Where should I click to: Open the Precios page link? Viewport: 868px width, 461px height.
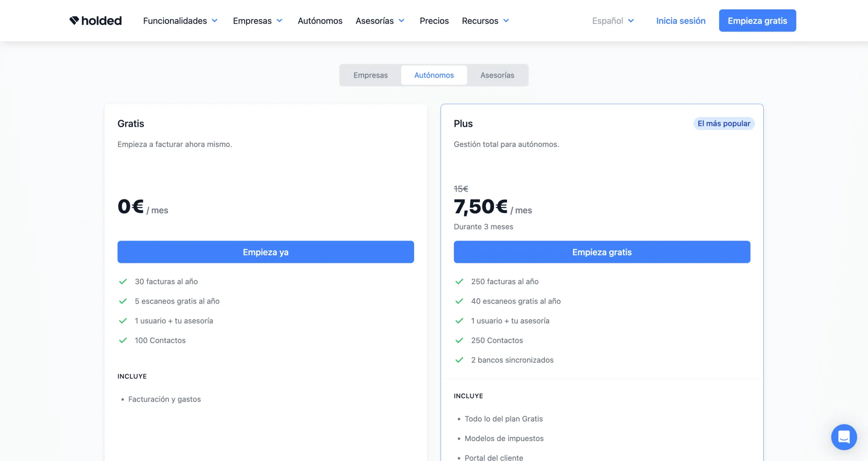pyautogui.click(x=434, y=21)
